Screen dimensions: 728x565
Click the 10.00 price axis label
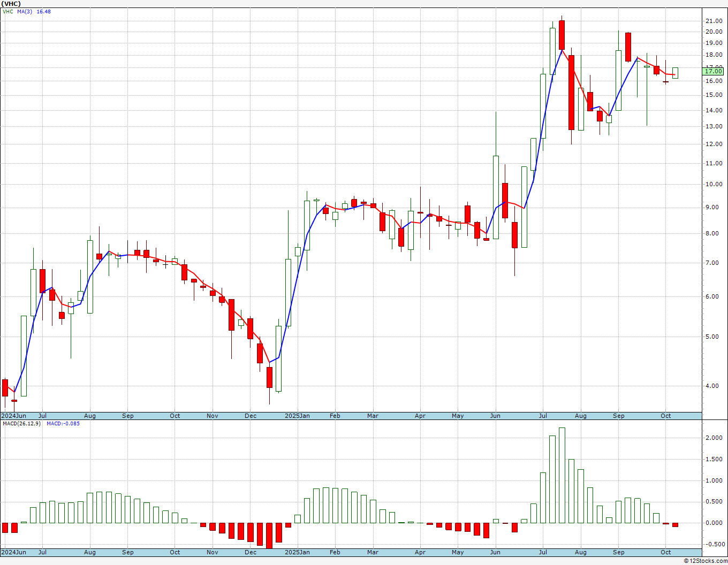[714, 184]
